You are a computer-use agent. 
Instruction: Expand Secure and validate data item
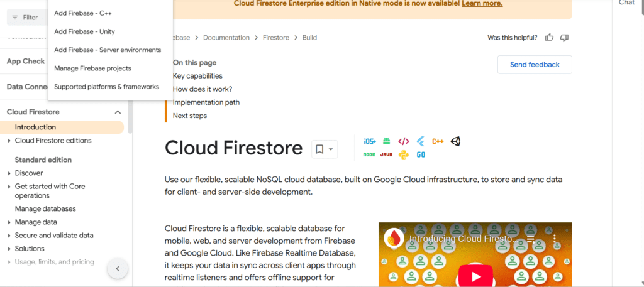click(x=9, y=236)
